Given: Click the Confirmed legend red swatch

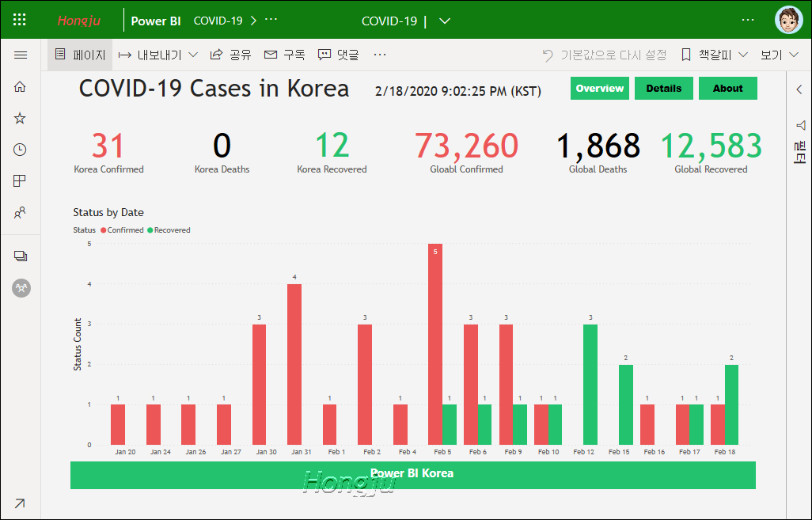Looking at the screenshot, I should pos(104,230).
